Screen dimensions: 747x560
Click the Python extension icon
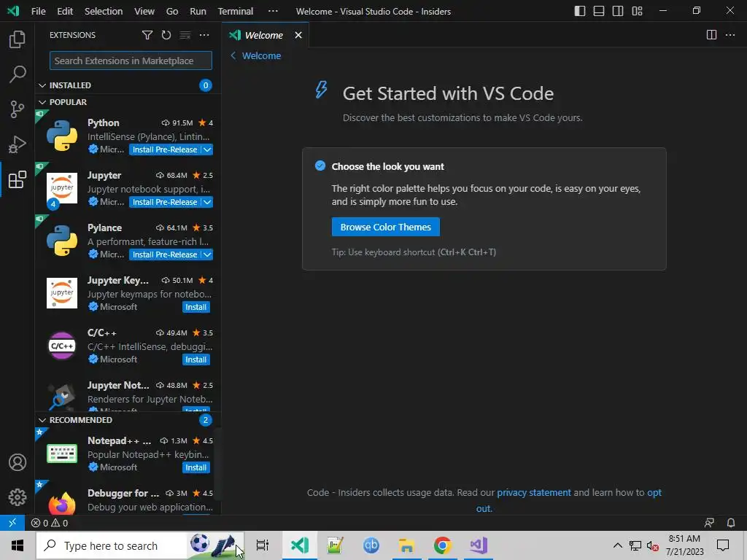pos(62,136)
